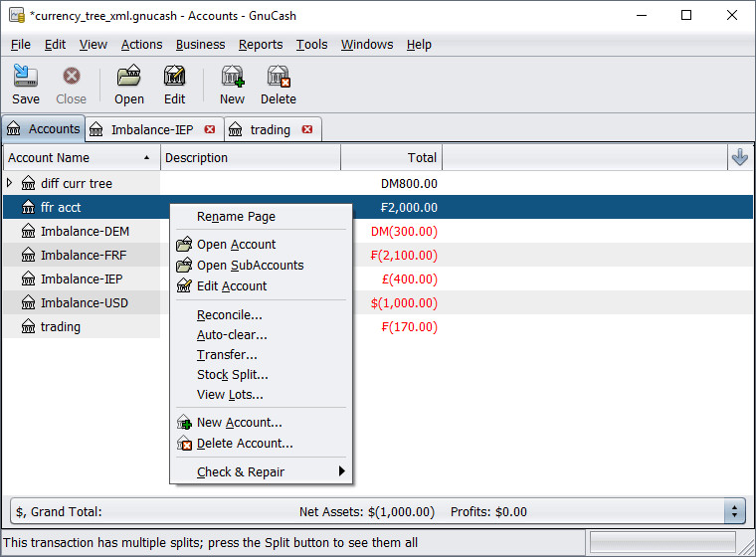Click the Total column header
This screenshot has height=557, width=756.
pyautogui.click(x=391, y=157)
